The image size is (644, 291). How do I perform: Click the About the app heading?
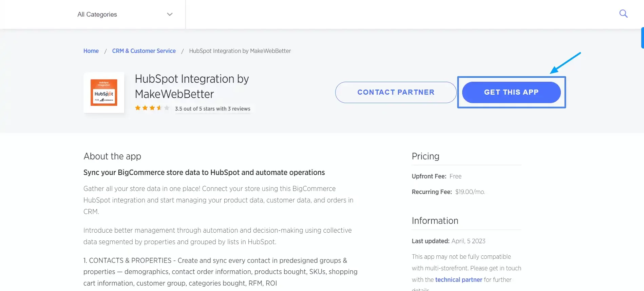[x=112, y=156]
